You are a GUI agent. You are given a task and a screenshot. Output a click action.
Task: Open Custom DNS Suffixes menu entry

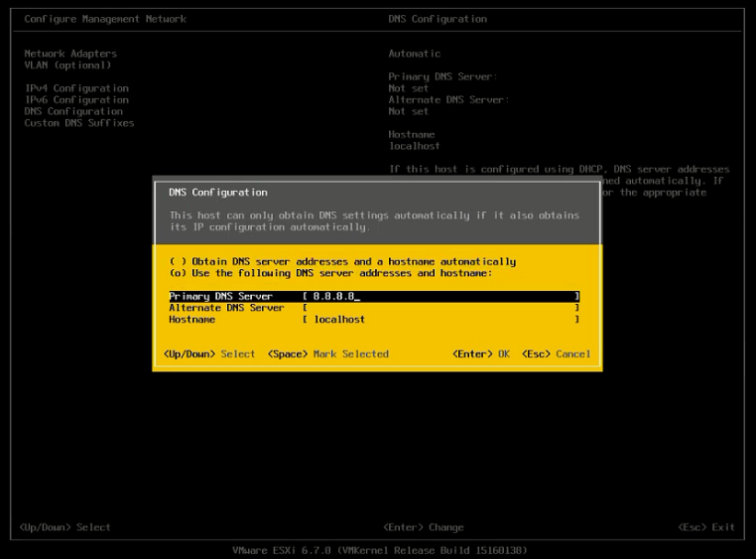(x=79, y=123)
